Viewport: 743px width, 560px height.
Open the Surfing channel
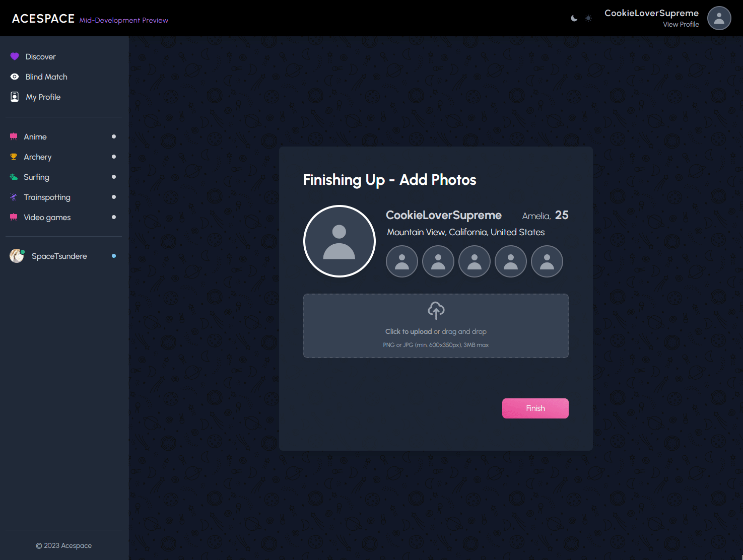coord(63,177)
